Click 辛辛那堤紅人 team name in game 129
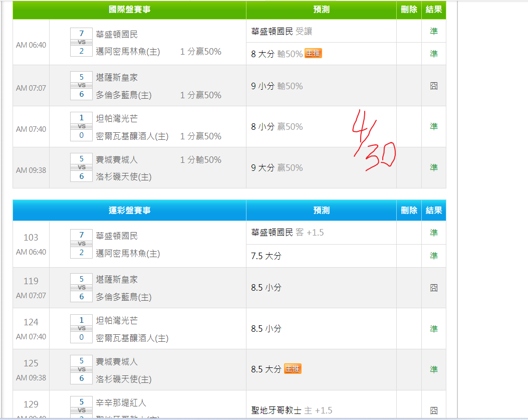The image size is (528, 420). coord(121,403)
